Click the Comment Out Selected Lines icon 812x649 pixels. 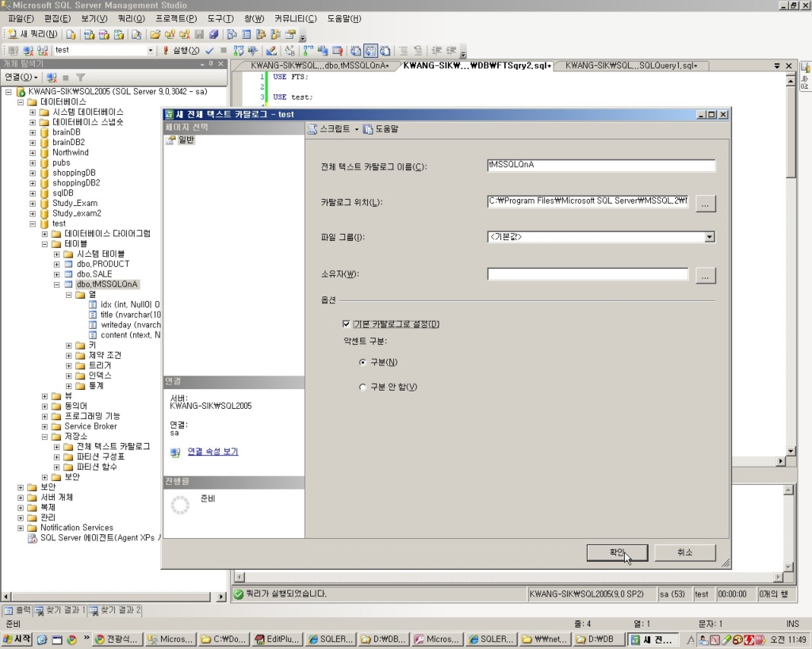click(x=404, y=50)
